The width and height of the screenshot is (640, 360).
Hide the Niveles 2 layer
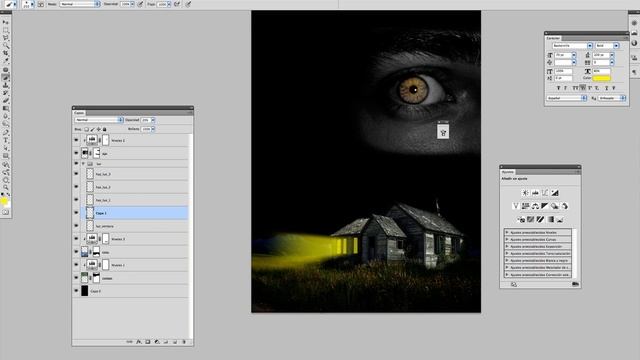click(x=76, y=140)
